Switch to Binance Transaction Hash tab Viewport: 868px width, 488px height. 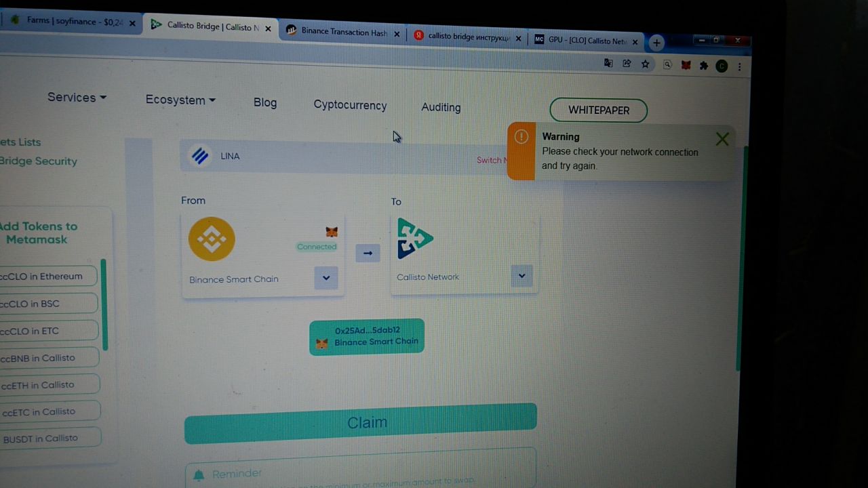[x=342, y=32]
